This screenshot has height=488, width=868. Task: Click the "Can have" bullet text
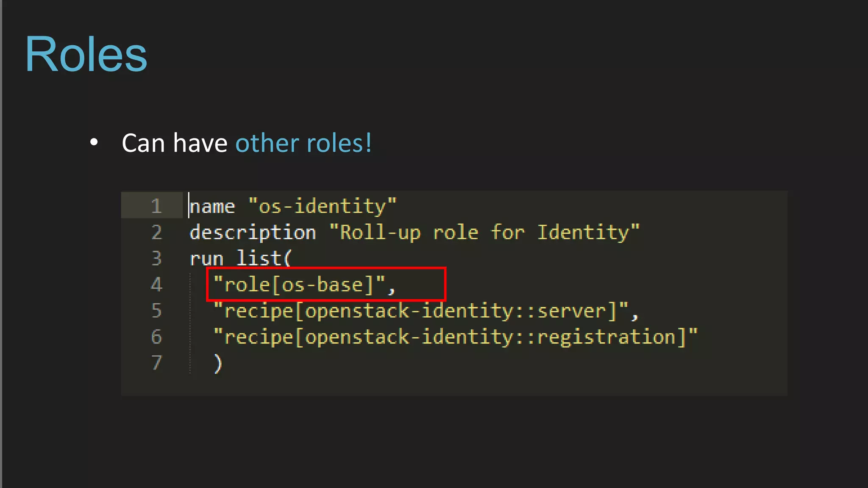(175, 143)
